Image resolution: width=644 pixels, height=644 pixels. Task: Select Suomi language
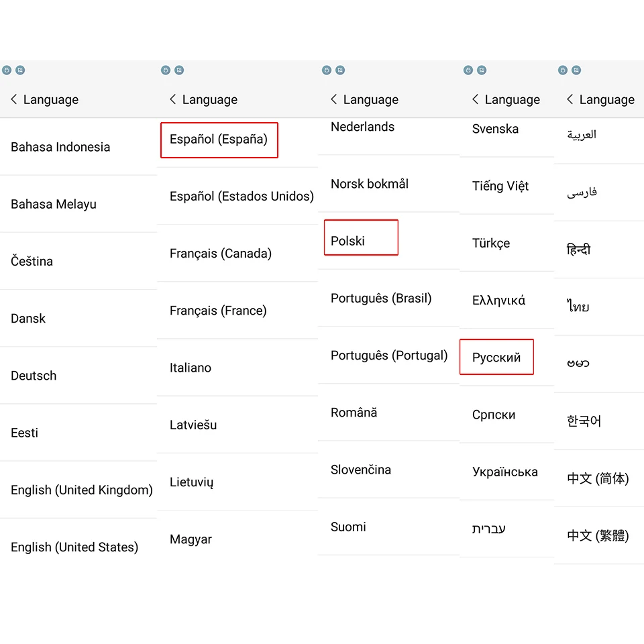388,527
